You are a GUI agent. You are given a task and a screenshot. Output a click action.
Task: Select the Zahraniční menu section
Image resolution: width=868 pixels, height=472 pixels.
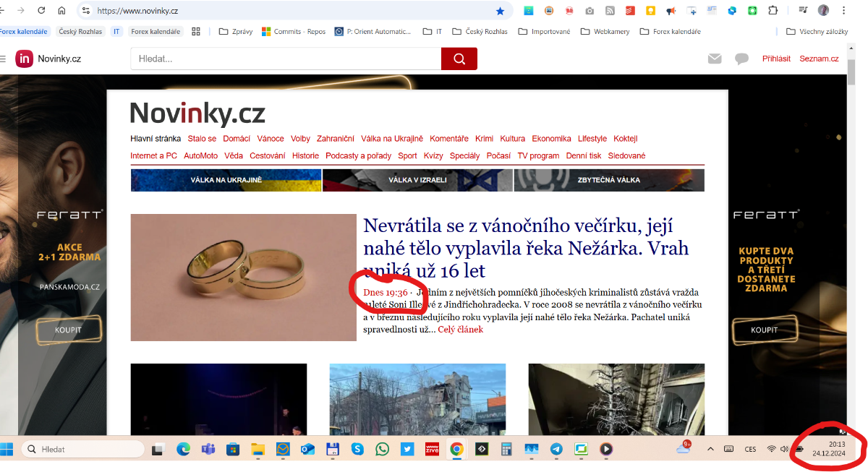coord(336,139)
